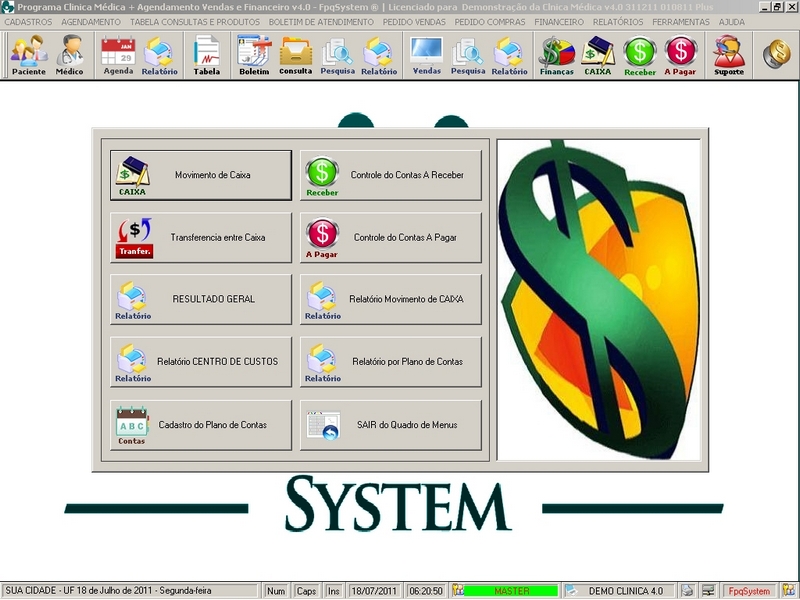The height and width of the screenshot is (600, 800).
Task: Click the SUA CIDADE - UF date text
Action: (x=108, y=591)
